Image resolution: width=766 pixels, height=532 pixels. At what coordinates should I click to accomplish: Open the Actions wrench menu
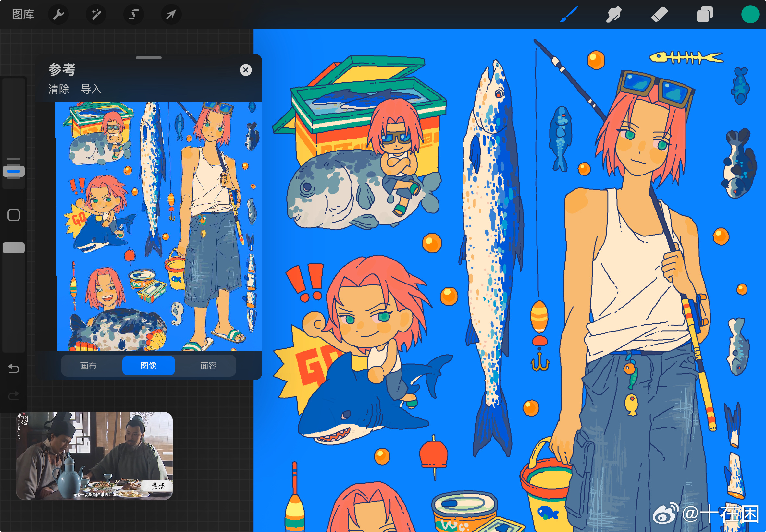pyautogui.click(x=58, y=14)
